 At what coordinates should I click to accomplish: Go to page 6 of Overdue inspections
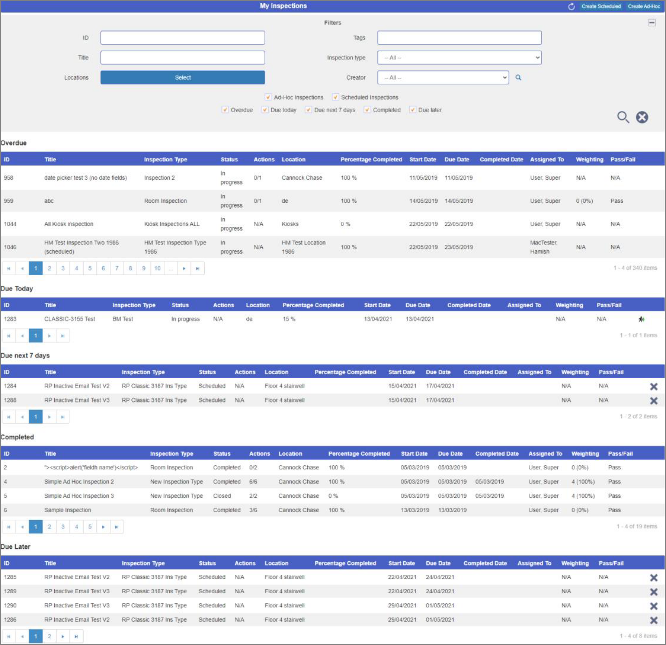click(103, 268)
